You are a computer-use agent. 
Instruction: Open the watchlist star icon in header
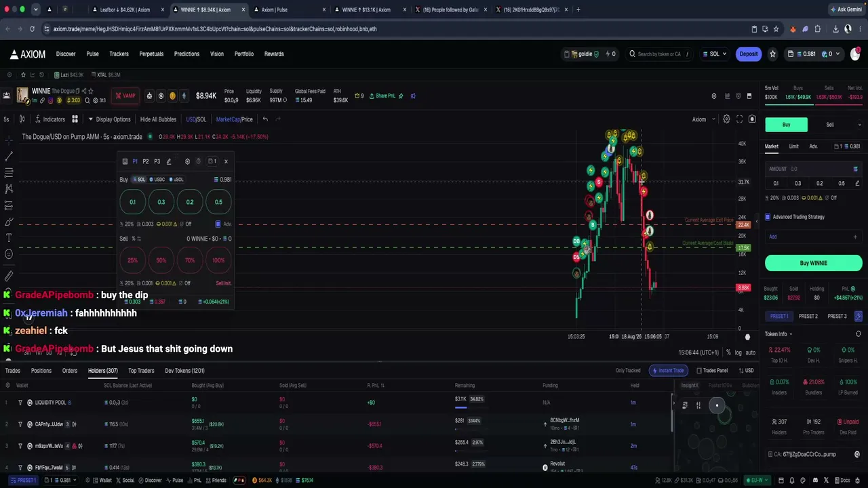click(x=772, y=54)
